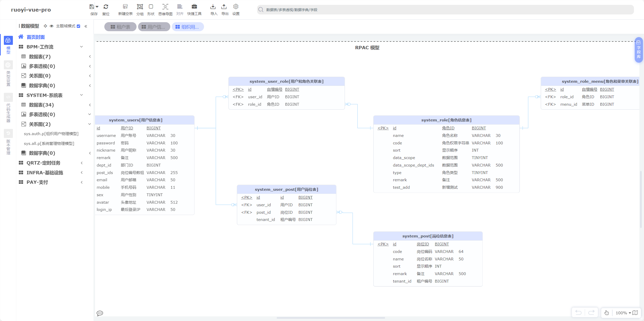Viewport: 644px width, 321px height.
Task: Click the data_scope_dept_ids field row
Action: coord(446,165)
